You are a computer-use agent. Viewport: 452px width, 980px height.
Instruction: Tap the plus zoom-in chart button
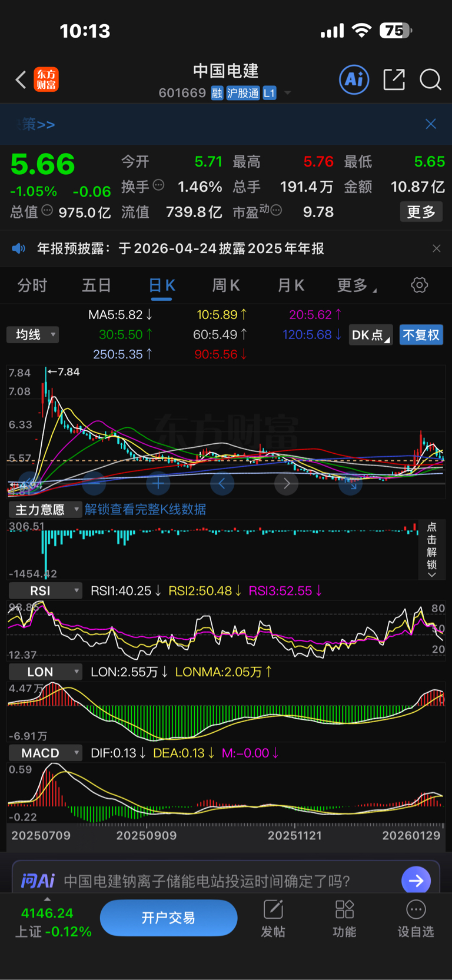158,484
